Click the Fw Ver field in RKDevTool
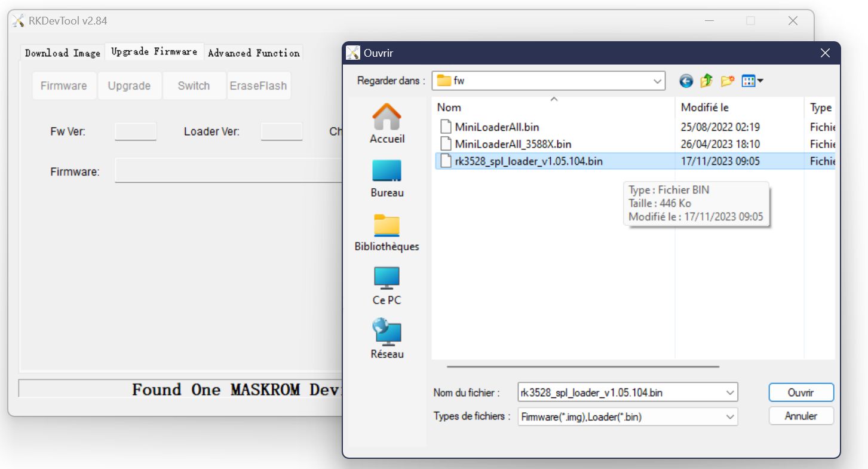The width and height of the screenshot is (868, 469). click(x=136, y=131)
